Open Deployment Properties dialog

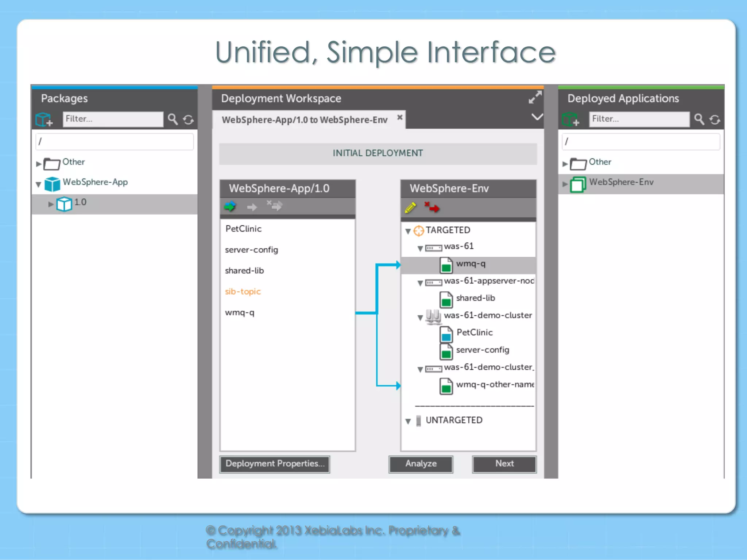pos(275,464)
